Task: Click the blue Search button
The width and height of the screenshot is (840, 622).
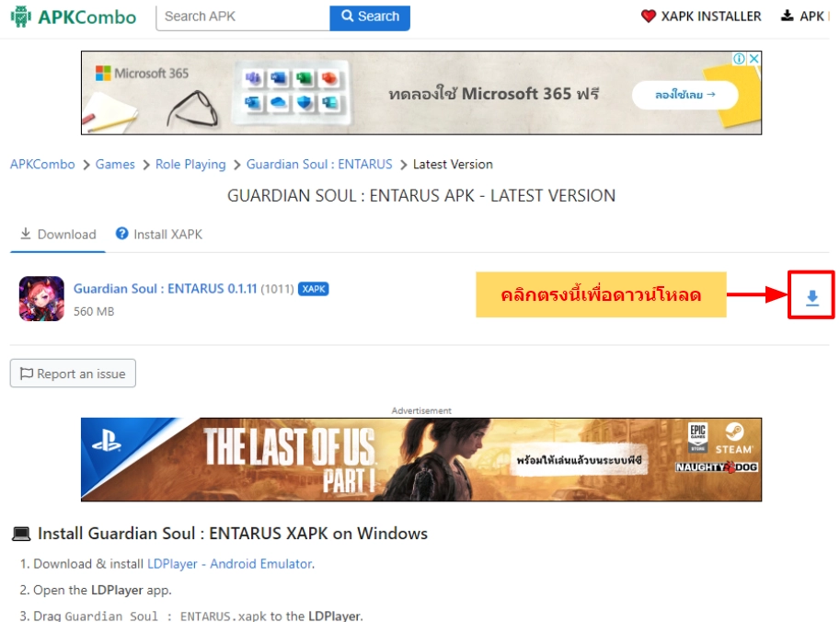Action: coord(370,17)
